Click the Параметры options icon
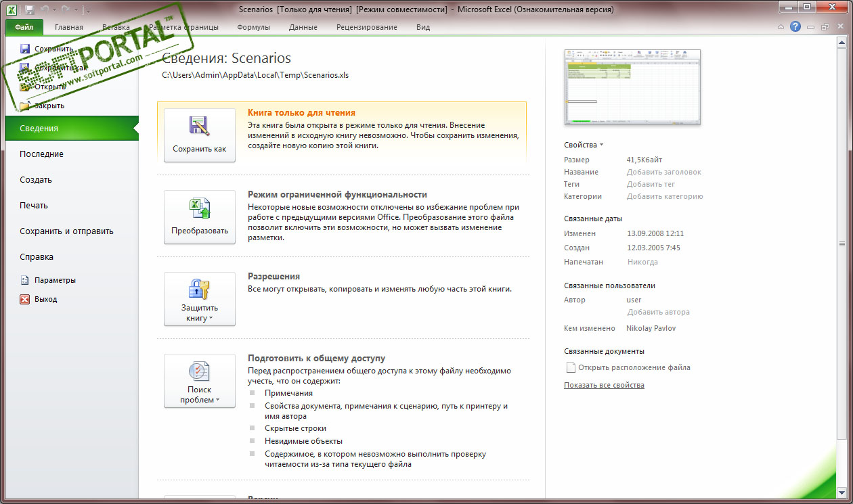 click(25, 280)
